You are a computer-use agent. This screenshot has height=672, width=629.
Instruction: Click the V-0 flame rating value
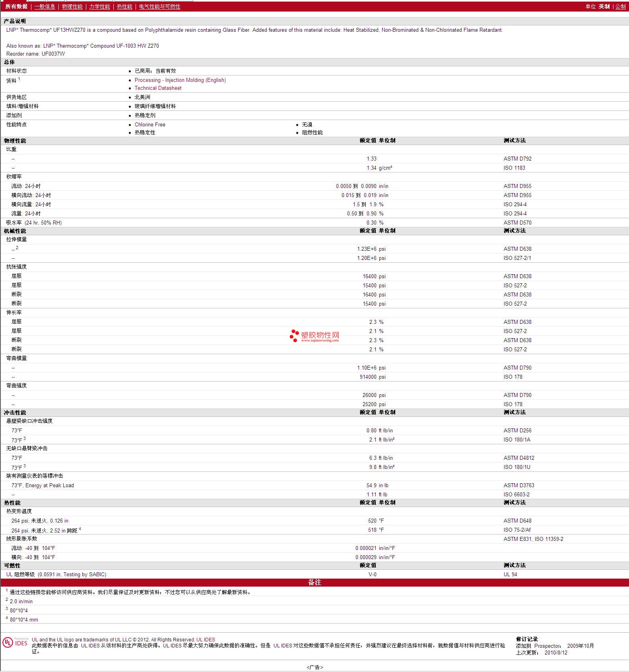point(372,574)
